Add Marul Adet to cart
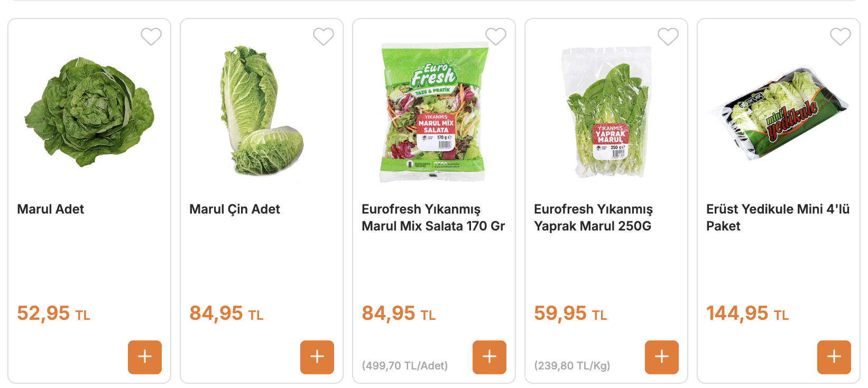This screenshot has height=388, width=868. coord(145,357)
